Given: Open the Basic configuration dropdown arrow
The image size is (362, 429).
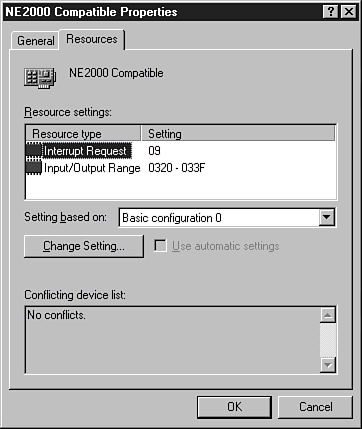Looking at the screenshot, I should click(326, 218).
